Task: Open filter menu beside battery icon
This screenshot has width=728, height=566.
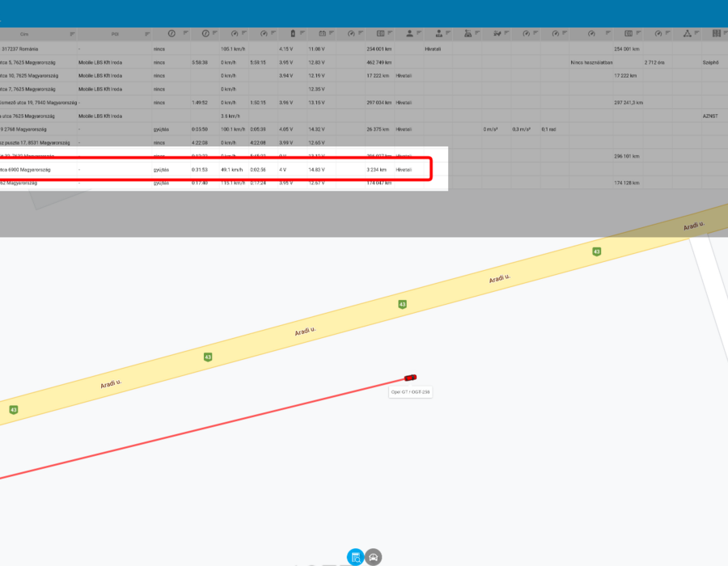Action: (303, 33)
